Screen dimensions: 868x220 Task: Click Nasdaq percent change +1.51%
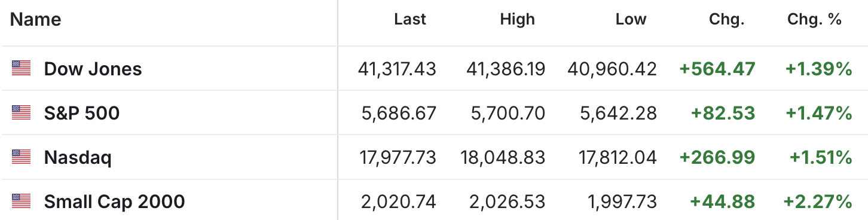(x=821, y=158)
